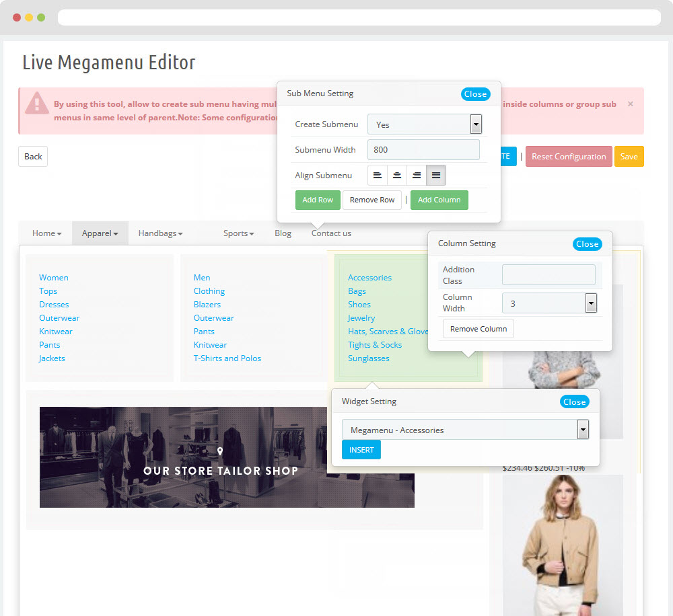
Task: Click the map pin icon on banner
Action: (x=220, y=451)
